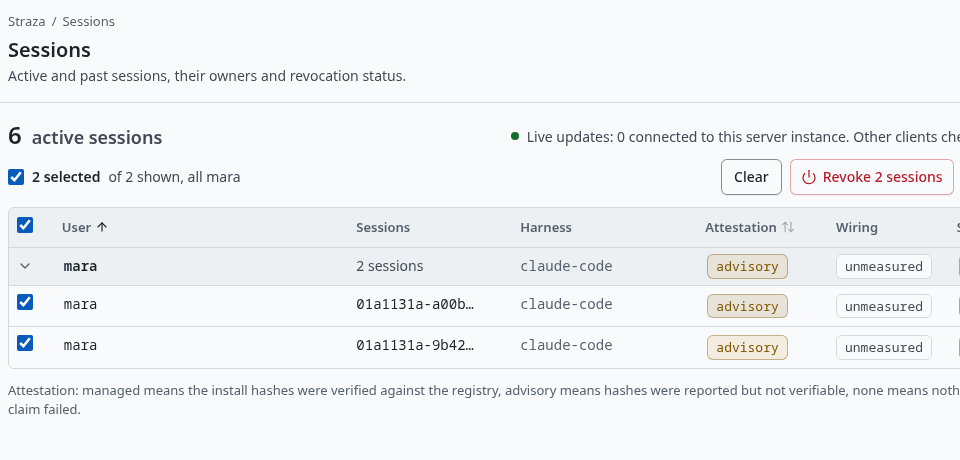Click claude-code in the mara group row

point(566,266)
